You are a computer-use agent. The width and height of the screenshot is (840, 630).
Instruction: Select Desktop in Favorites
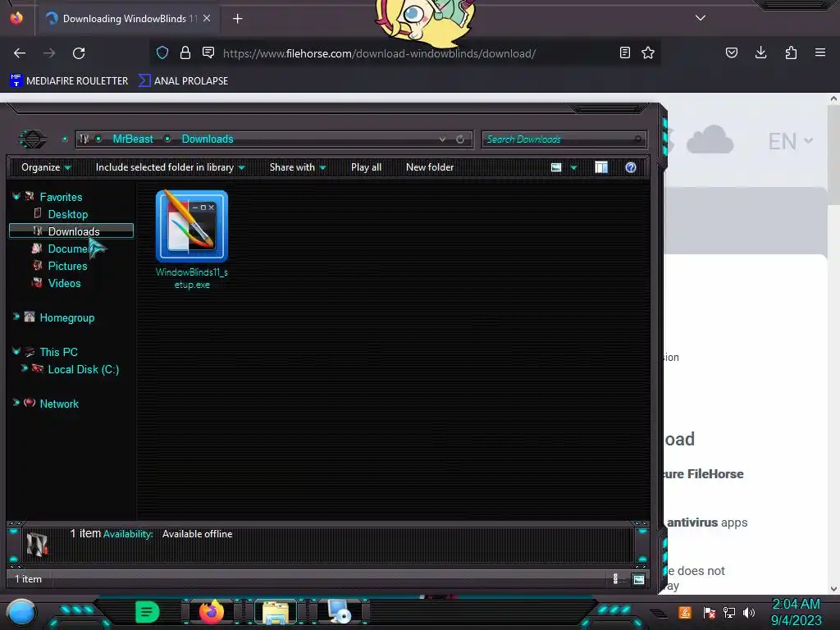pyautogui.click(x=68, y=214)
